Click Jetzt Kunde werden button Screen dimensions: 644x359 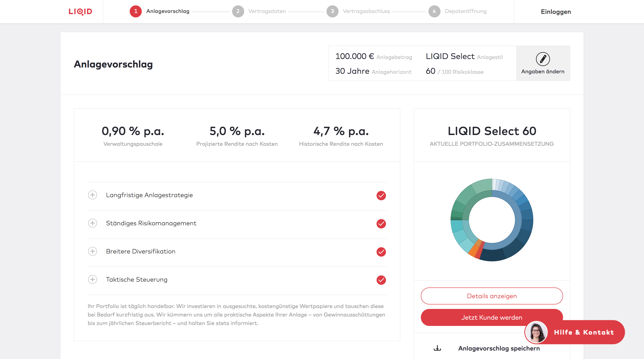click(492, 317)
